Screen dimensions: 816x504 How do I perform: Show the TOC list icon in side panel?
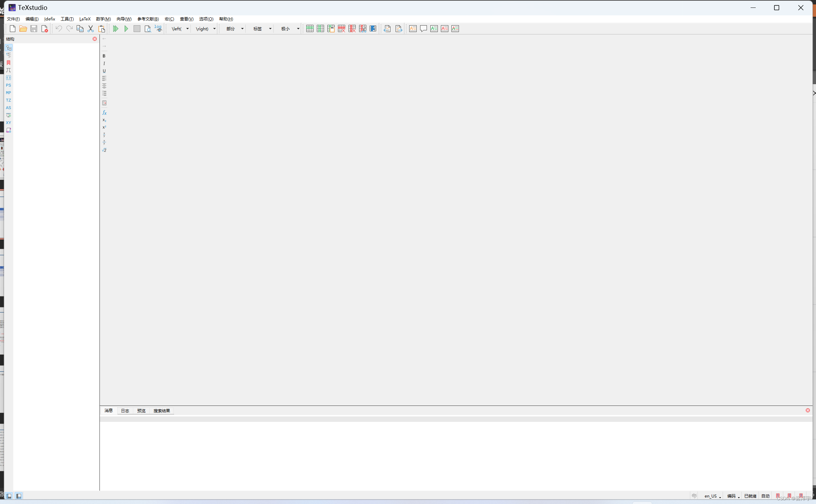point(9,55)
